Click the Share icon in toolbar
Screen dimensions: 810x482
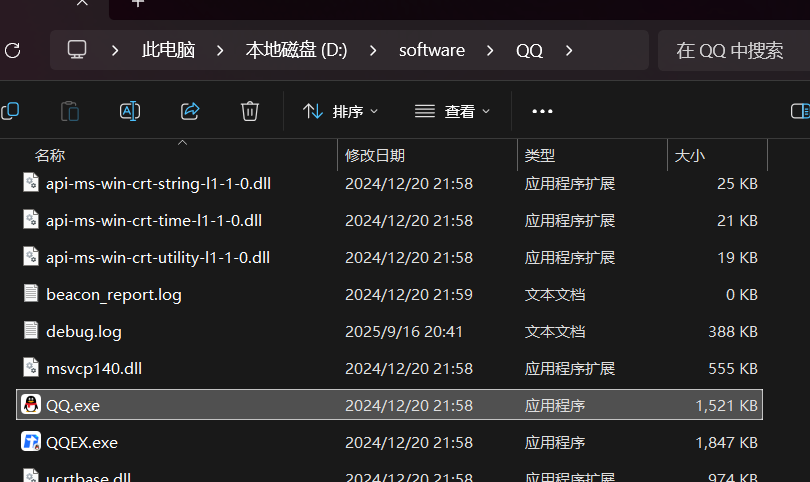tap(190, 111)
